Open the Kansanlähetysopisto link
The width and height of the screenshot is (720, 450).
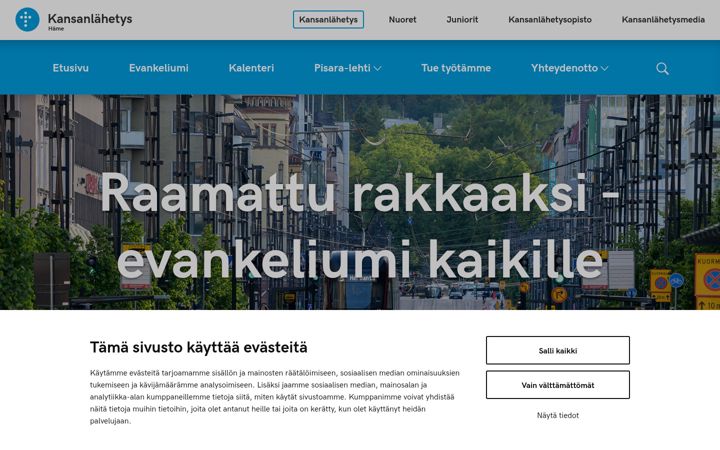point(550,20)
